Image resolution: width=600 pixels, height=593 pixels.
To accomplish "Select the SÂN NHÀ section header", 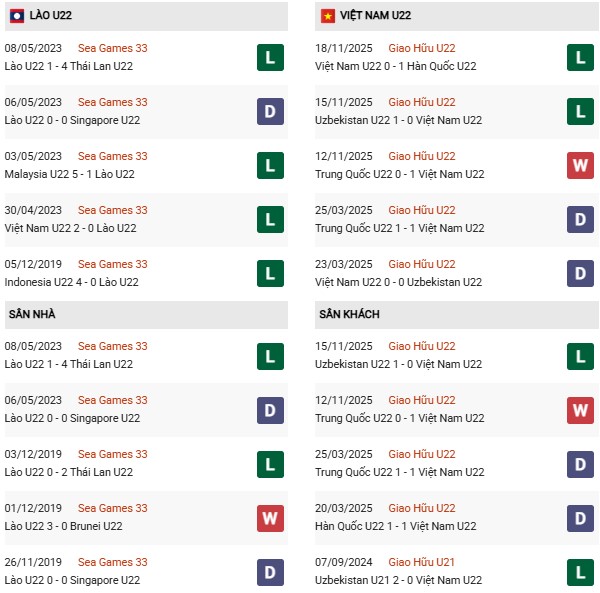I will click(x=32, y=314).
